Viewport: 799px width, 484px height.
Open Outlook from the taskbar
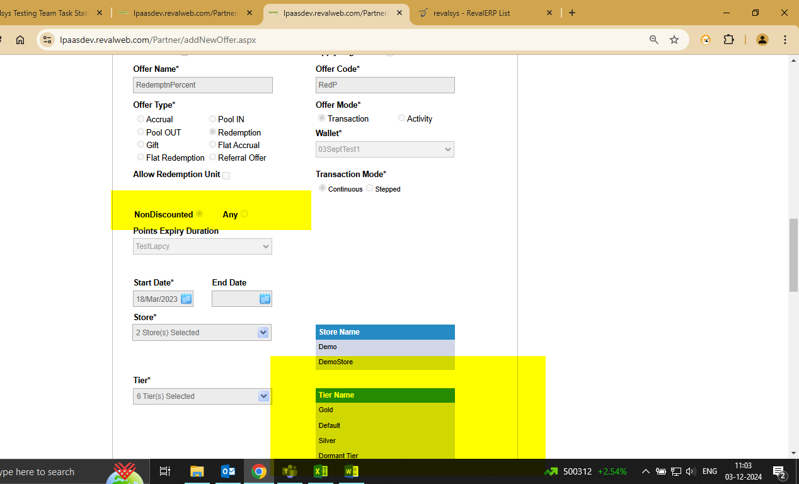coord(228,471)
